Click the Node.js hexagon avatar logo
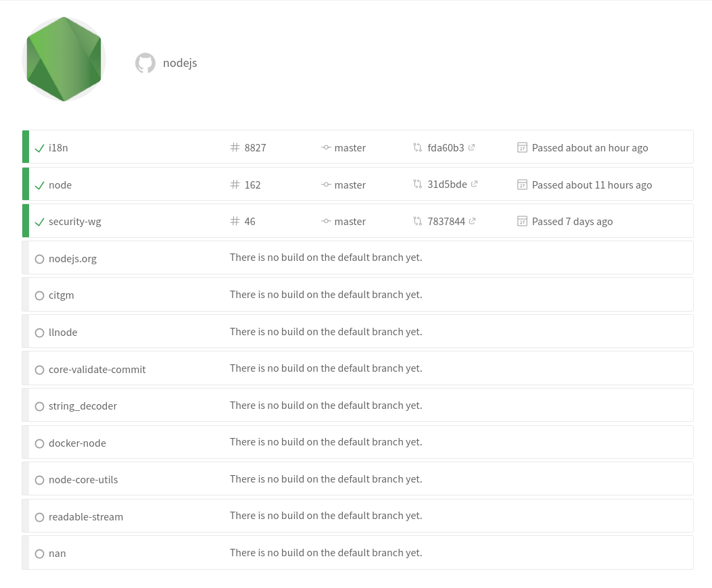Image resolution: width=712 pixels, height=588 pixels. (x=64, y=59)
